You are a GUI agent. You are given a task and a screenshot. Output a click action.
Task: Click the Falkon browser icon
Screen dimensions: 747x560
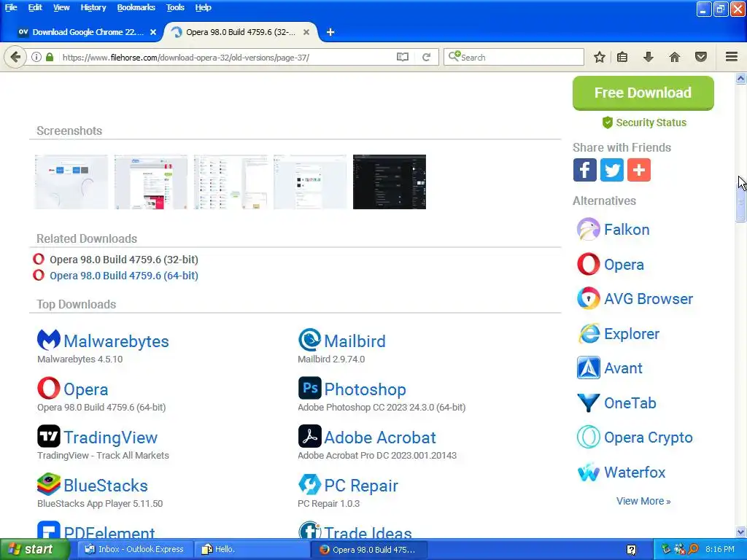(589, 230)
